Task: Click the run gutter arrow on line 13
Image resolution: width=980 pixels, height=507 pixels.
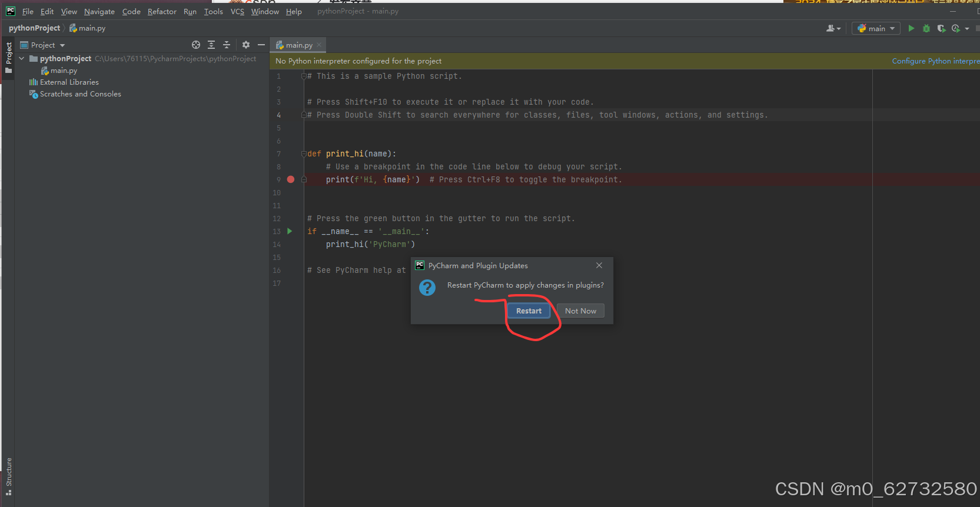Action: [290, 231]
